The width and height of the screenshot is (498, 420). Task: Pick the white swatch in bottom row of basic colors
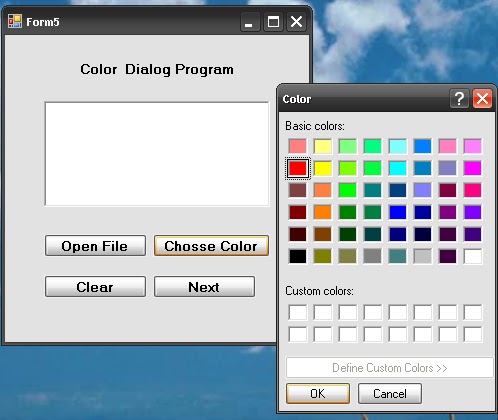pyautogui.click(x=473, y=256)
